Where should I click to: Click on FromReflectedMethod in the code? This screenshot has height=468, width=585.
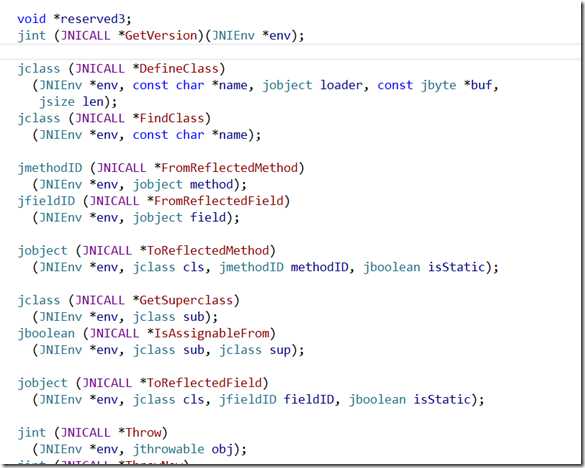tap(229, 168)
